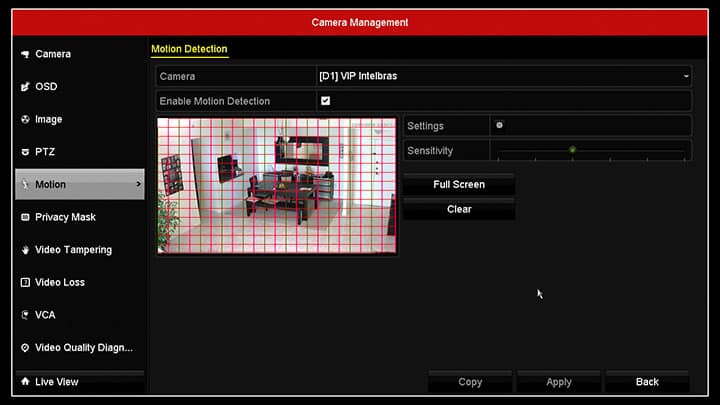Click the Camera icon in the sidebar
Screen dimensions: 720x405
pyautogui.click(x=25, y=54)
